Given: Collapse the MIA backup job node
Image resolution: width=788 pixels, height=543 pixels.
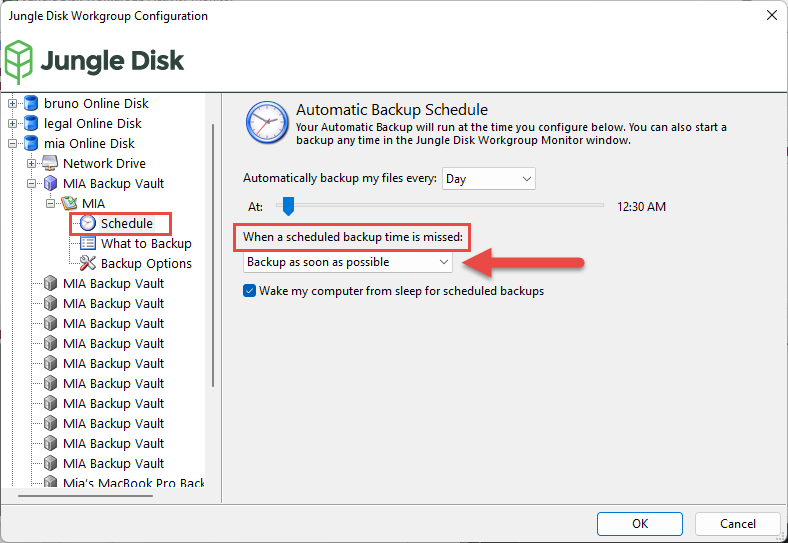Looking at the screenshot, I should (x=50, y=204).
